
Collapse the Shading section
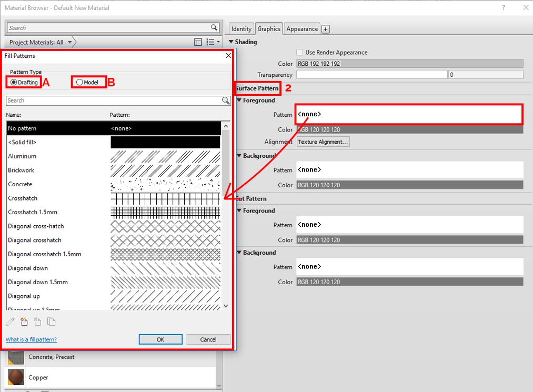(232, 42)
